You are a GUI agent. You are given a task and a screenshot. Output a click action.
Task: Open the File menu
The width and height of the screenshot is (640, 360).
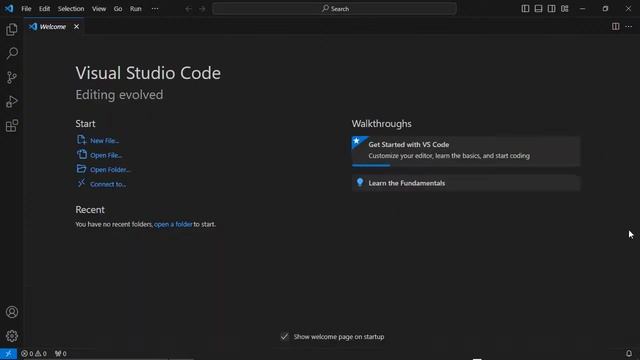point(26,9)
